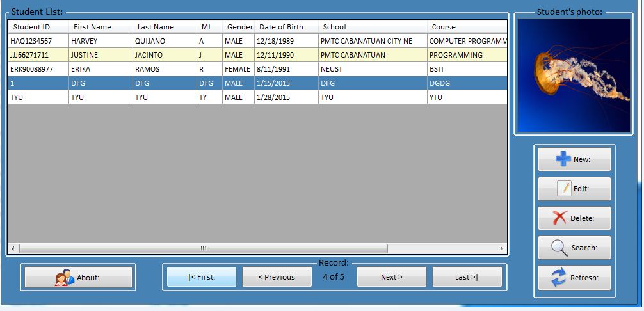
Task: Click the red X Delete icon
Action: tap(560, 218)
